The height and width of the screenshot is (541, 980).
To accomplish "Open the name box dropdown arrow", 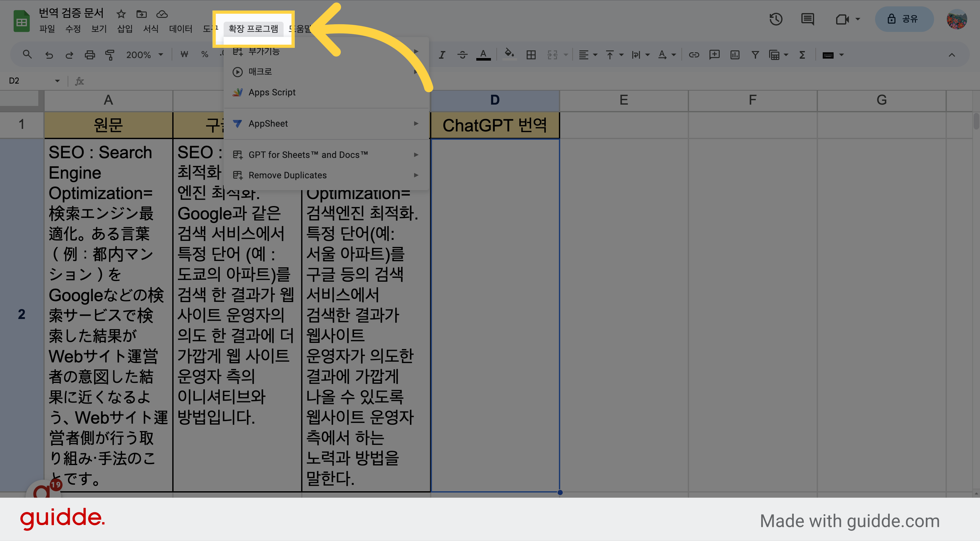I will click(x=57, y=81).
